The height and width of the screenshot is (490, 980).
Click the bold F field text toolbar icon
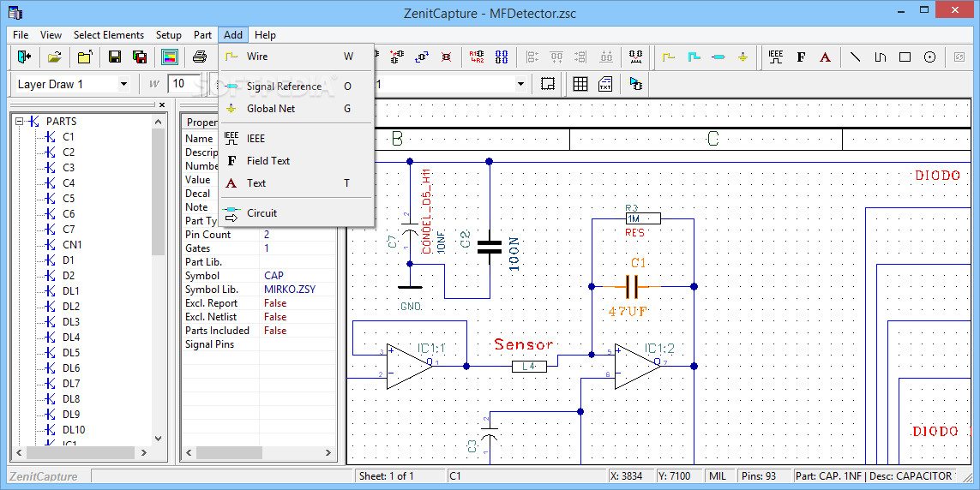(802, 57)
